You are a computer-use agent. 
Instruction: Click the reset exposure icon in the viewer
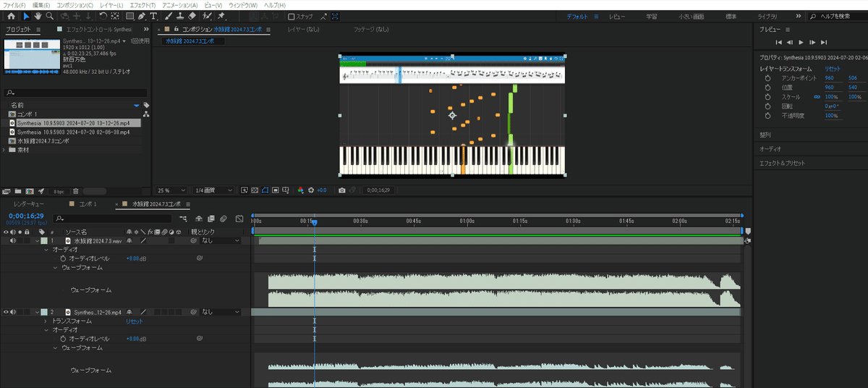(x=311, y=190)
